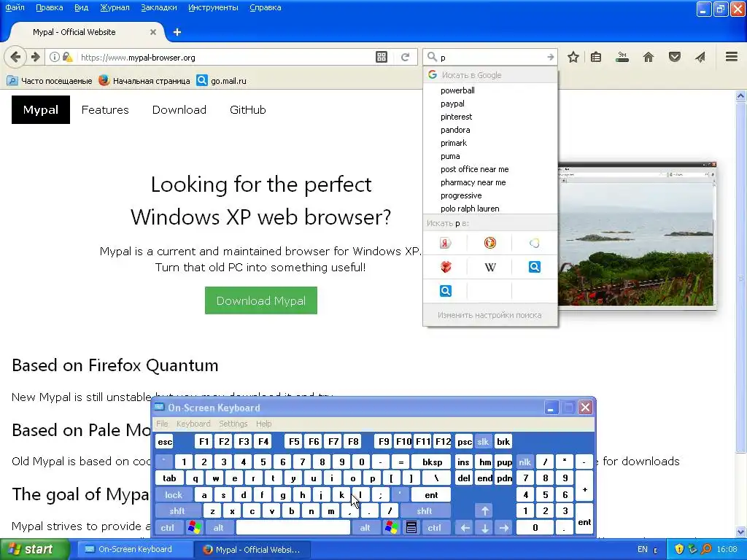
Task: Select the paypal search suggestion
Action: tap(490, 104)
